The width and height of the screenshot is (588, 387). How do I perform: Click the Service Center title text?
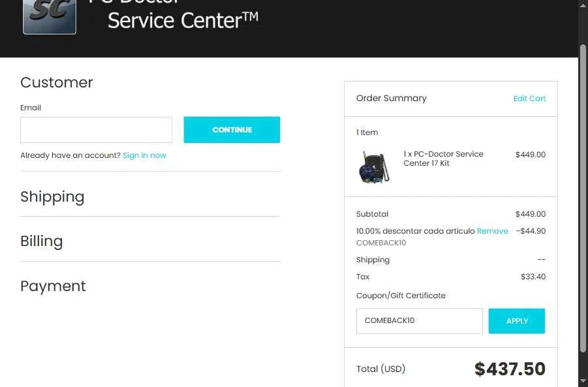coord(183,20)
